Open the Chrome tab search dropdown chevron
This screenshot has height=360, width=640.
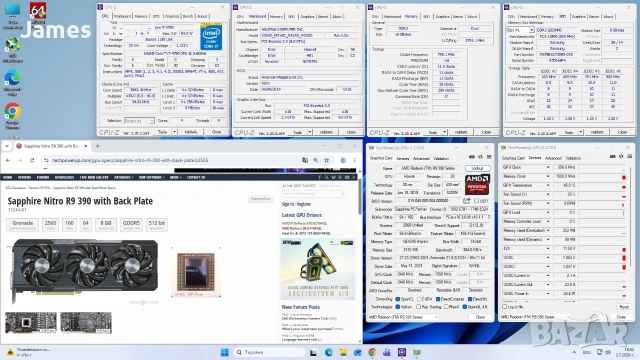point(7,146)
